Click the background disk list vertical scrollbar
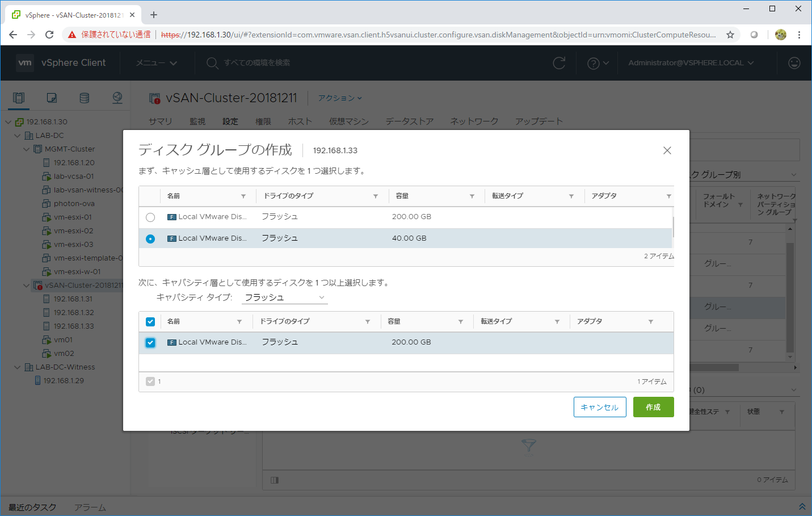This screenshot has height=516, width=812. [x=790, y=297]
